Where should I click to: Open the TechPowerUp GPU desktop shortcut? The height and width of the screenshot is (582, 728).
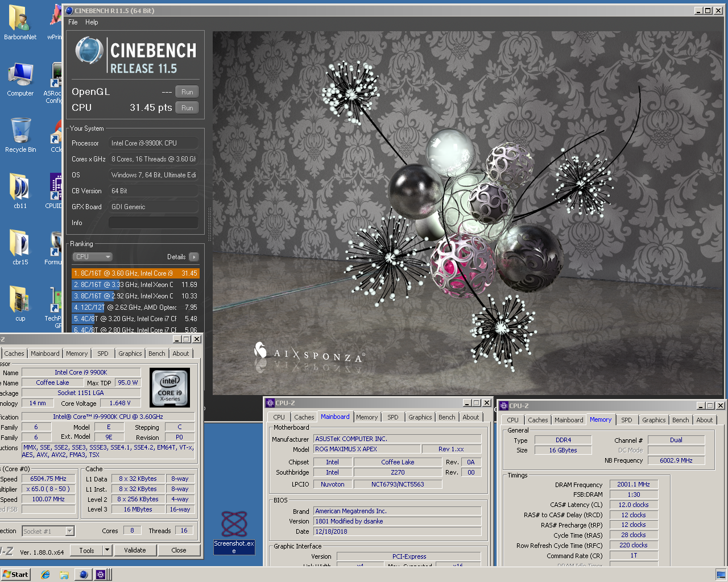tap(54, 307)
